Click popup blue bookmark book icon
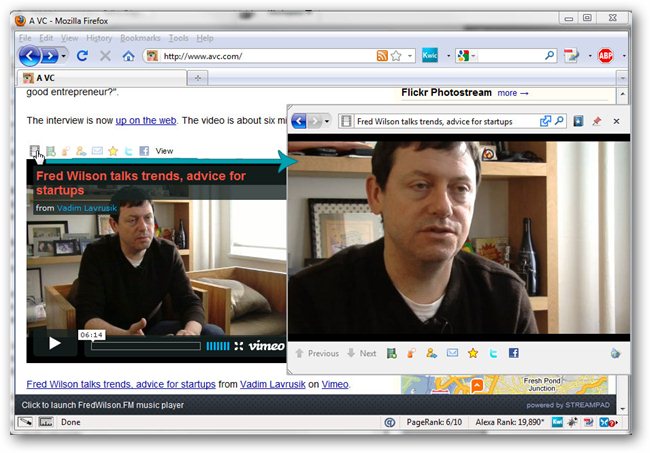650x453 pixels. 578,121
